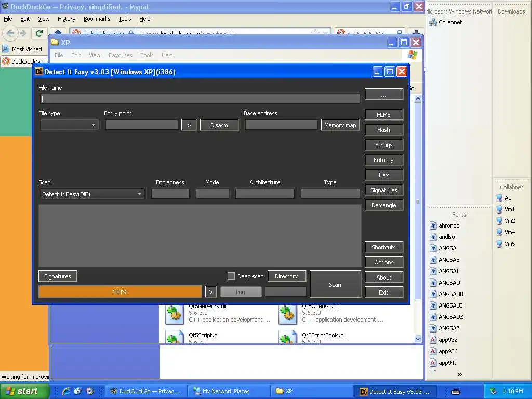
Task: Open the Bookmarks menu in Mypal
Action: tap(97, 19)
